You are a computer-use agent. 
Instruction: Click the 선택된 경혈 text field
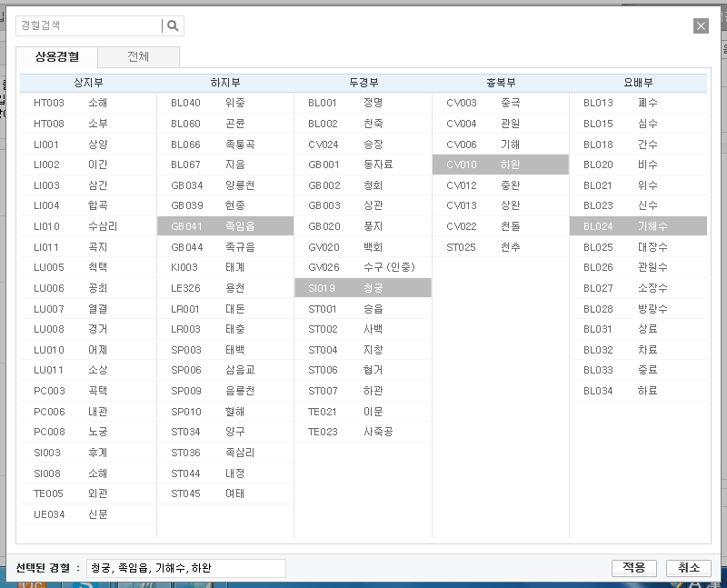click(185, 568)
